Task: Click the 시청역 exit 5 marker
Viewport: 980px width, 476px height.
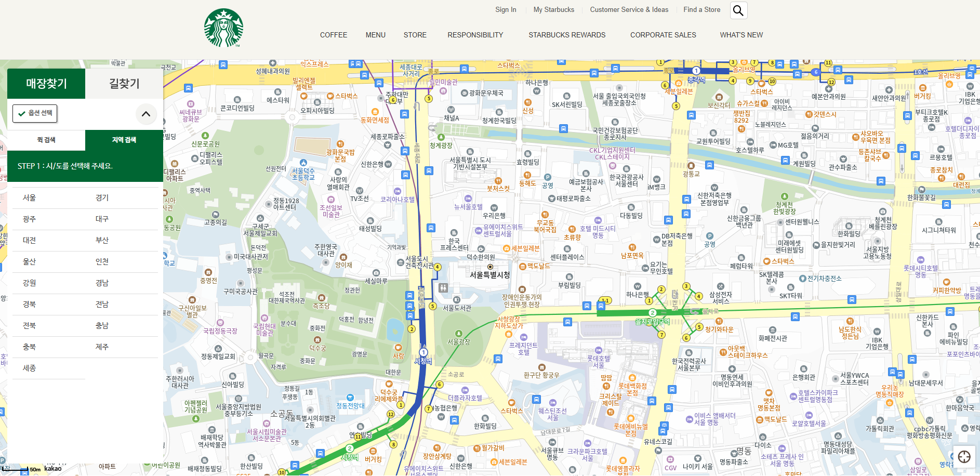Action: 432,306
